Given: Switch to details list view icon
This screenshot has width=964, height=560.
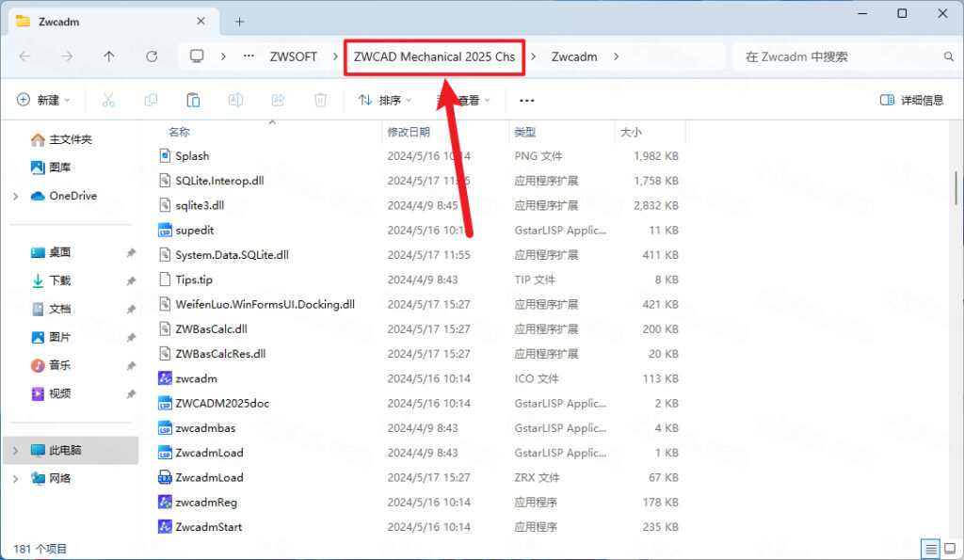Looking at the screenshot, I should coord(930,549).
